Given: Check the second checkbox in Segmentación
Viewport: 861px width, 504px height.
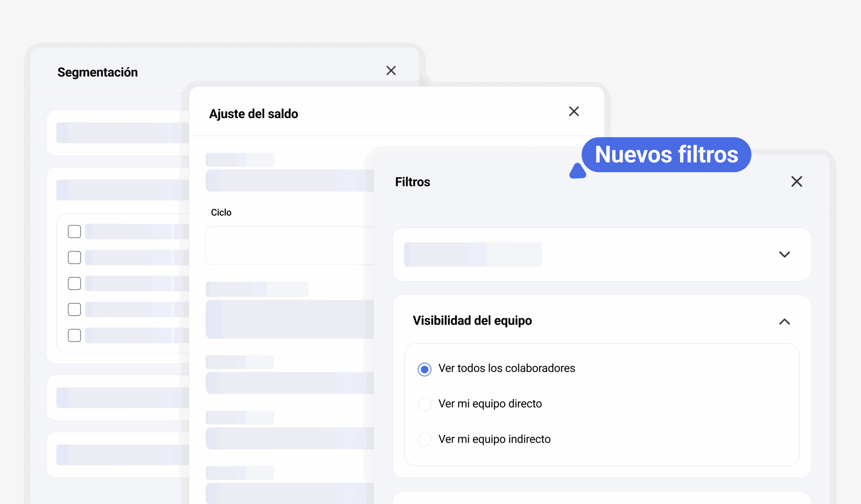Looking at the screenshot, I should point(74,258).
